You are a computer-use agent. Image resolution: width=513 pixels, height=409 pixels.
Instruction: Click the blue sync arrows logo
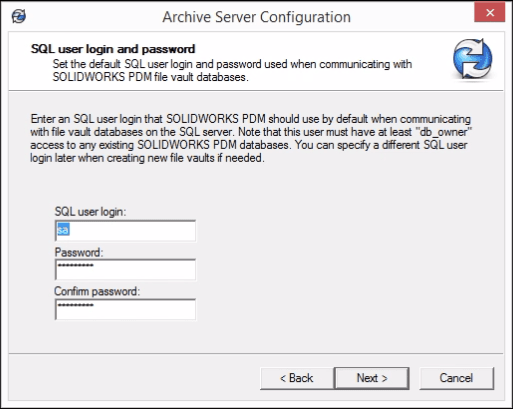[x=472, y=59]
